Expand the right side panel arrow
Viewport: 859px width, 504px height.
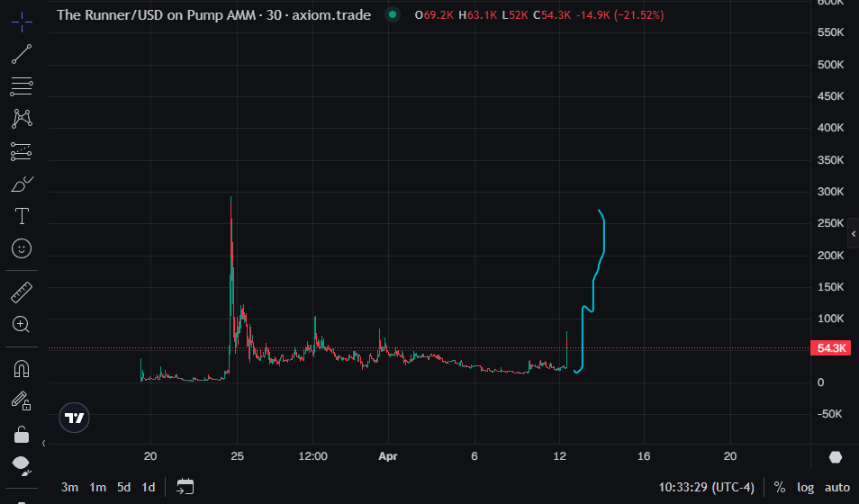pyautogui.click(x=854, y=234)
